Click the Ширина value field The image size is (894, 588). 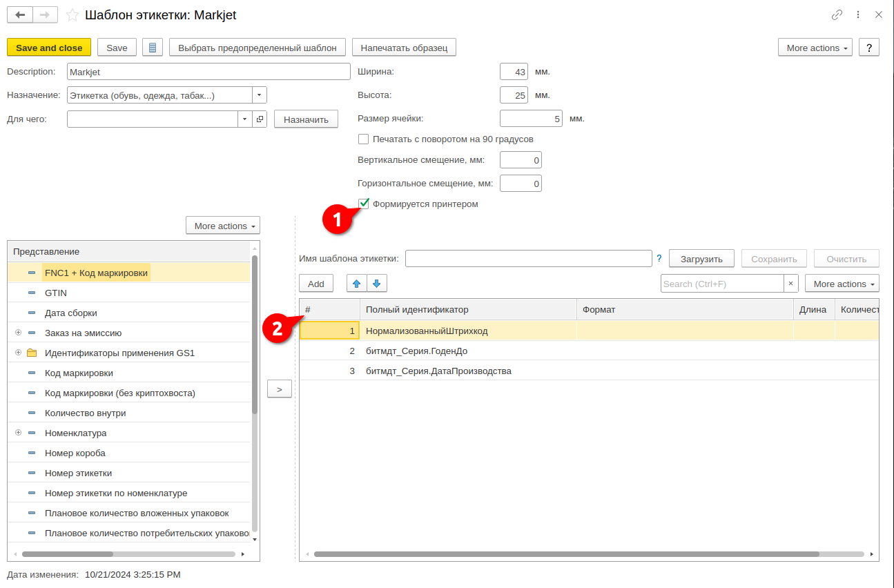tap(514, 71)
